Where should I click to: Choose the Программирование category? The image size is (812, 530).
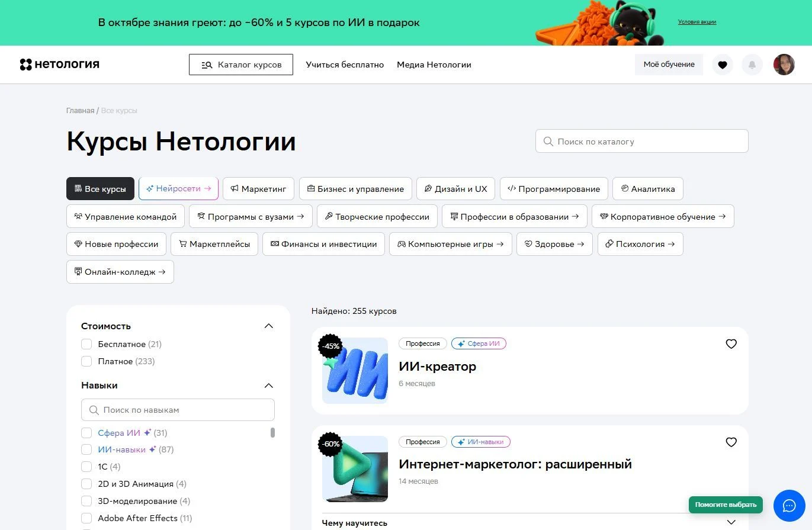554,189
